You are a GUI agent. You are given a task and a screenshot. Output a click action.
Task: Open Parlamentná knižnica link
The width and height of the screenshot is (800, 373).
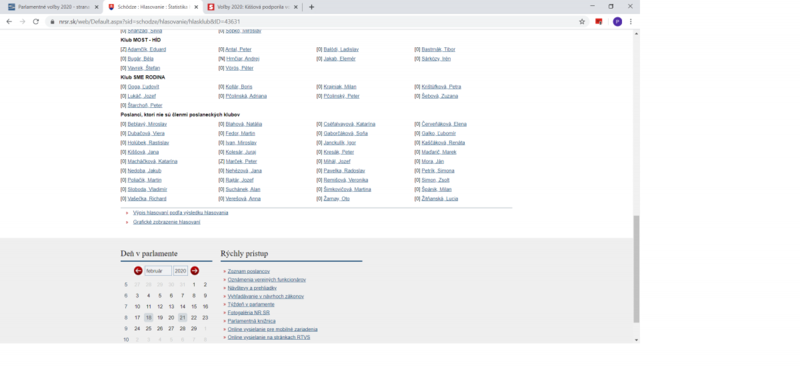(x=252, y=321)
